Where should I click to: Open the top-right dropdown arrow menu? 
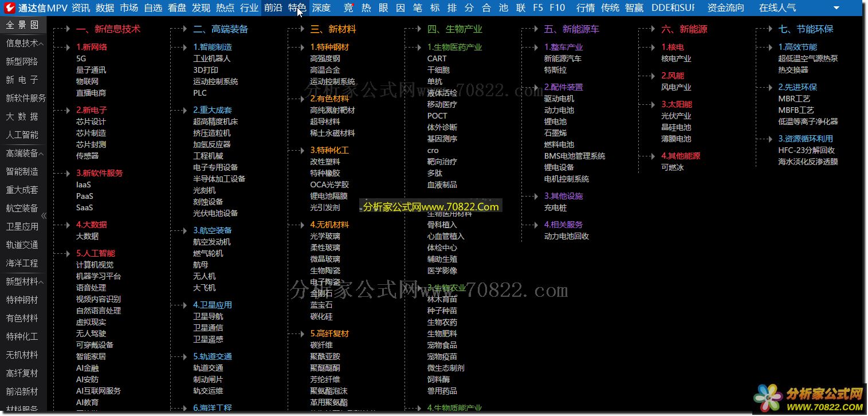pos(836,8)
